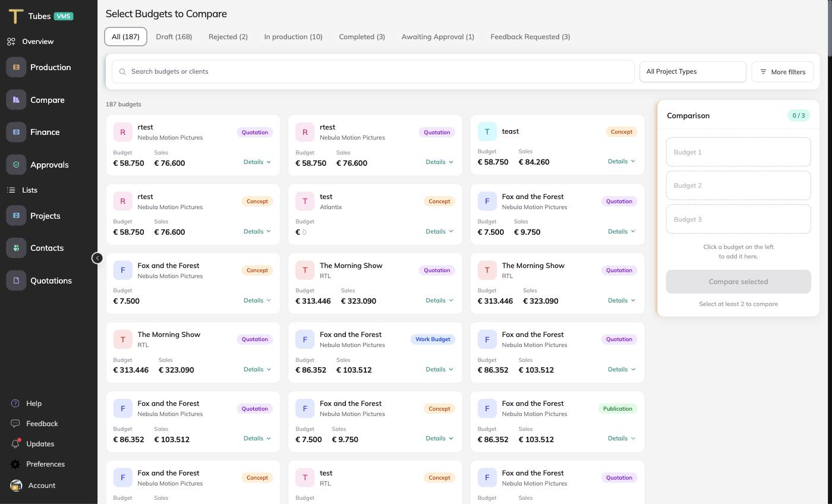Click the Compare sidebar icon
Viewport: 832px width, 504px height.
click(16, 100)
